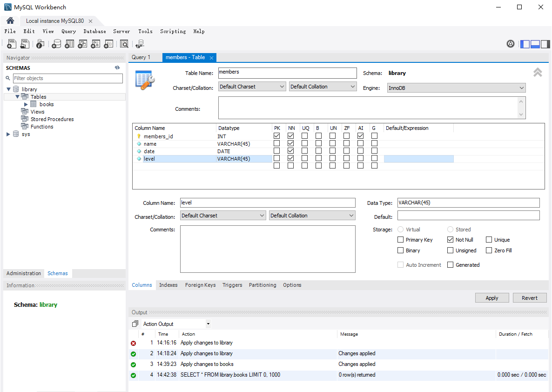Close the members - Table tab

[x=212, y=58]
